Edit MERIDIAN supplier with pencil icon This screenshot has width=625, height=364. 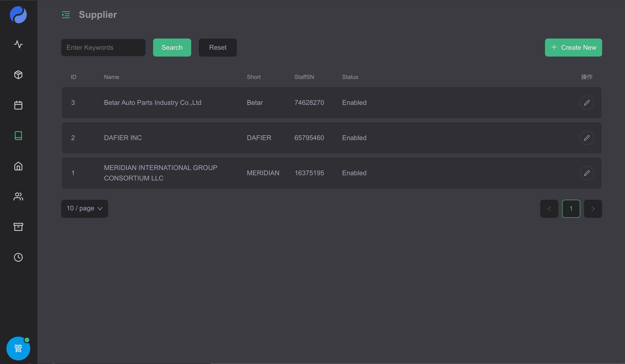tap(587, 173)
